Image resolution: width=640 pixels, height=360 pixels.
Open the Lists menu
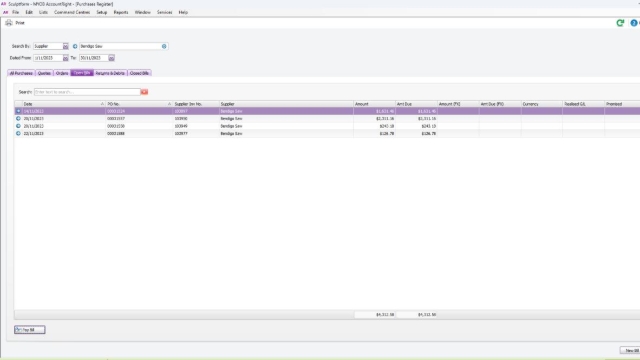43,12
